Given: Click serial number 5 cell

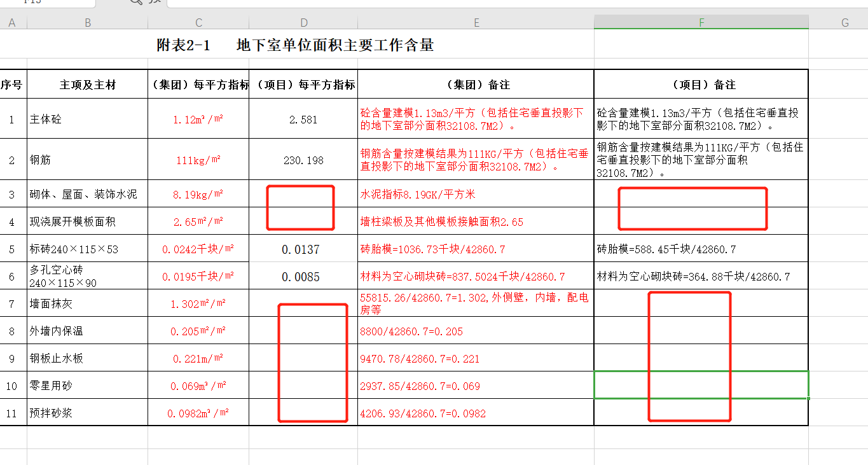Looking at the screenshot, I should coord(12,249).
